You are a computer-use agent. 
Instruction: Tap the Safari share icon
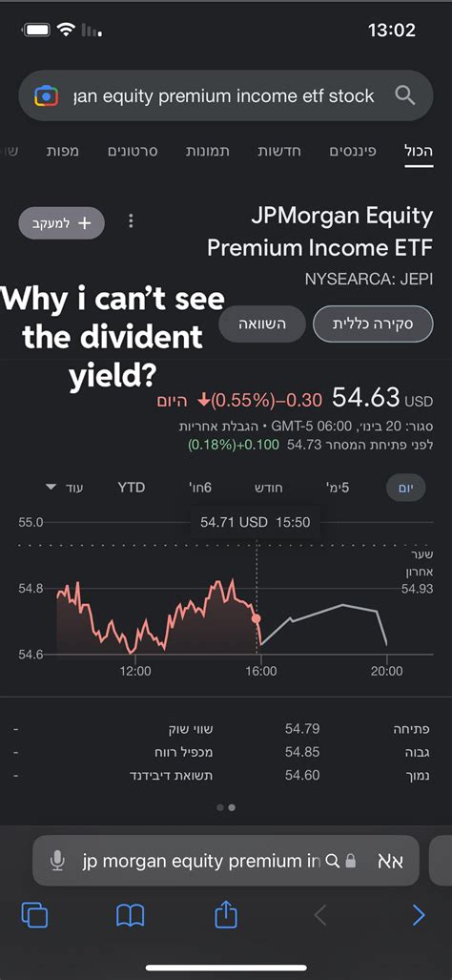pos(226,915)
